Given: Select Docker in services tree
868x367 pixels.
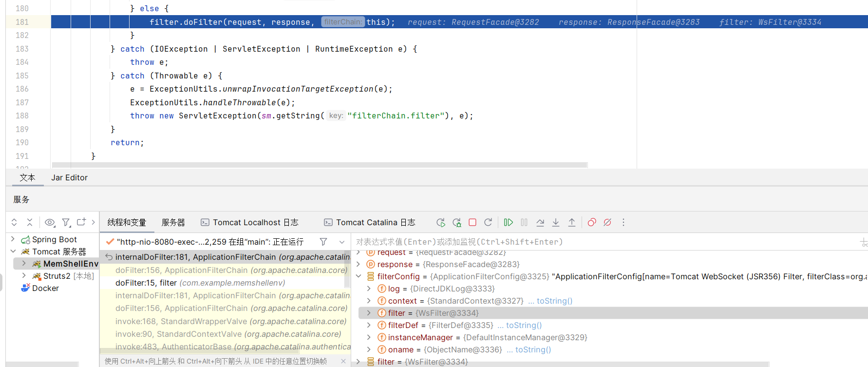Looking at the screenshot, I should point(45,288).
